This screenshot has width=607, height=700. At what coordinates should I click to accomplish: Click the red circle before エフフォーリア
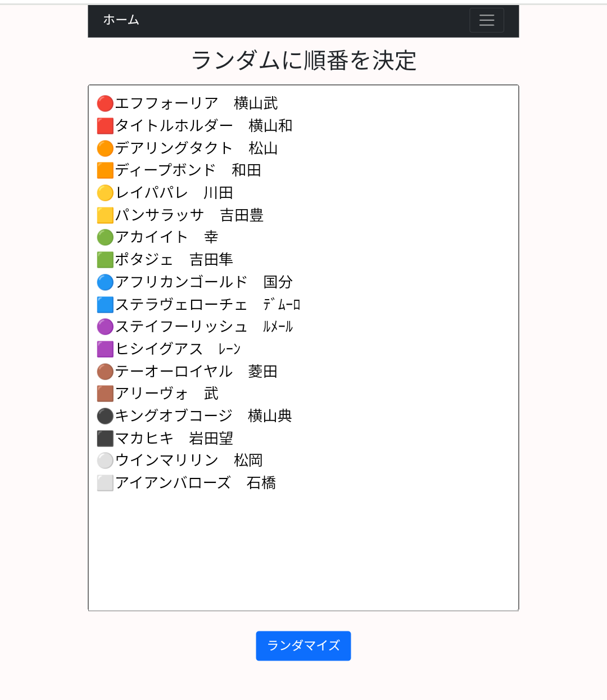pyautogui.click(x=105, y=103)
